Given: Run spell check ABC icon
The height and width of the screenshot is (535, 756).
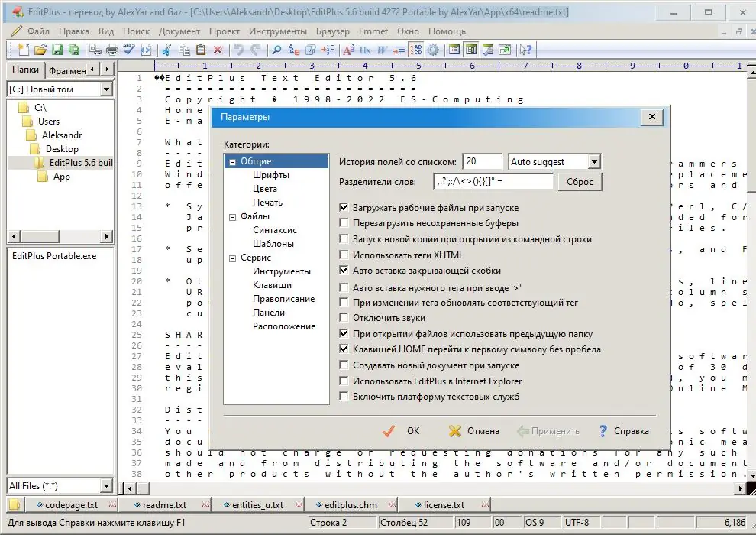Looking at the screenshot, I should tap(129, 50).
